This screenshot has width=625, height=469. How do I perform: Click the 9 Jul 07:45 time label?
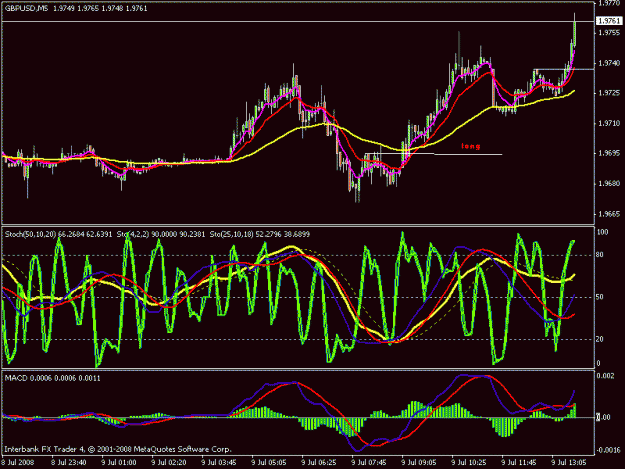[x=369, y=463]
